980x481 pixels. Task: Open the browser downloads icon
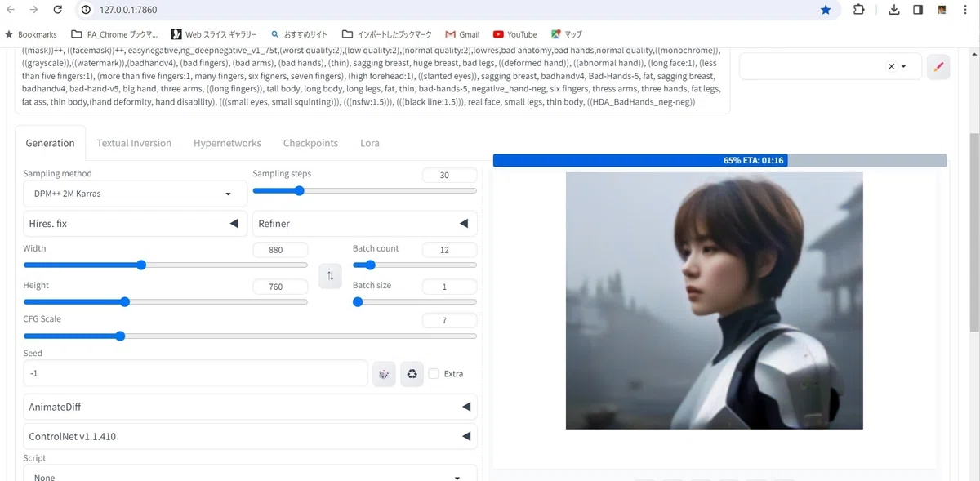click(894, 10)
